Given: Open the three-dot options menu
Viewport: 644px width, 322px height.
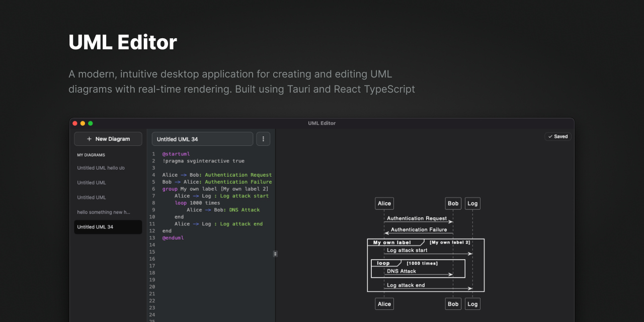Looking at the screenshot, I should [x=263, y=139].
